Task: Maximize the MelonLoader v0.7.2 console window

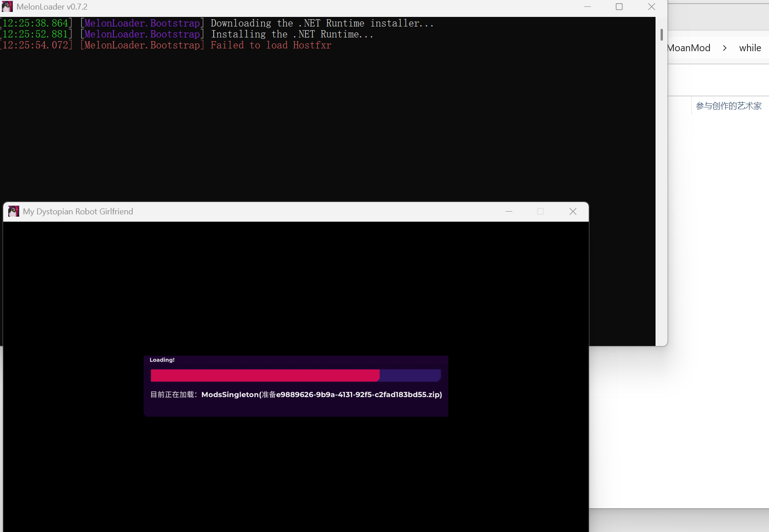Action: pyautogui.click(x=619, y=7)
